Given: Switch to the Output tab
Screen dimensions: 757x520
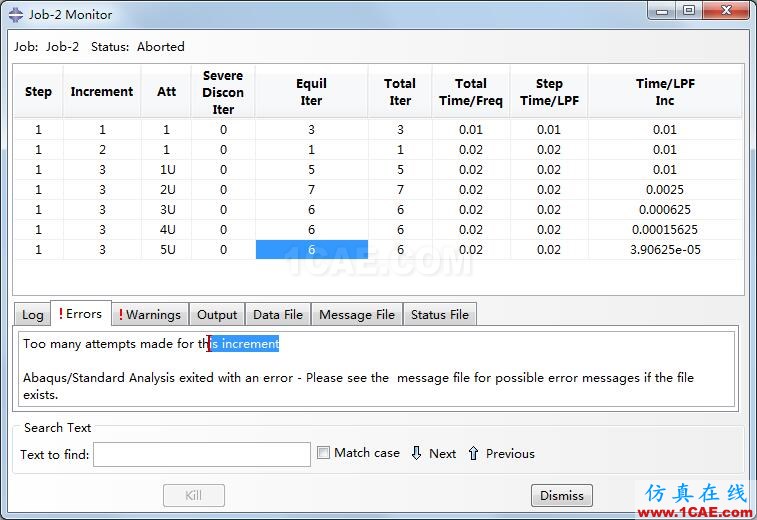Looking at the screenshot, I should 217,315.
